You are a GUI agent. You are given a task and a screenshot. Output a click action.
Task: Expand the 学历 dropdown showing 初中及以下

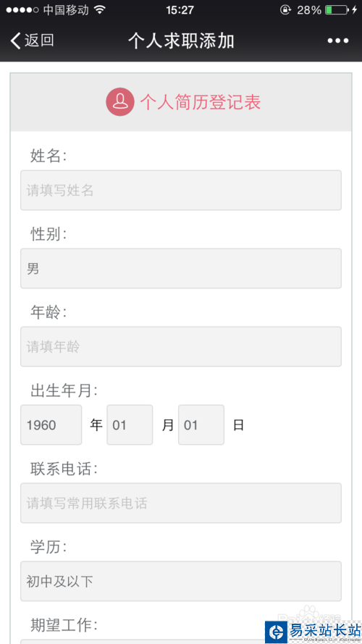pos(181,581)
